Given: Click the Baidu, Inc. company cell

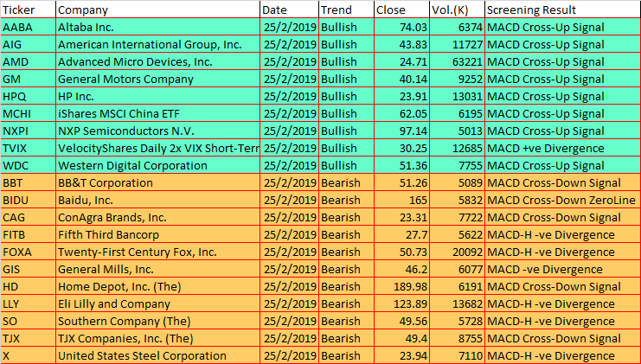Looking at the screenshot, I should [157, 200].
